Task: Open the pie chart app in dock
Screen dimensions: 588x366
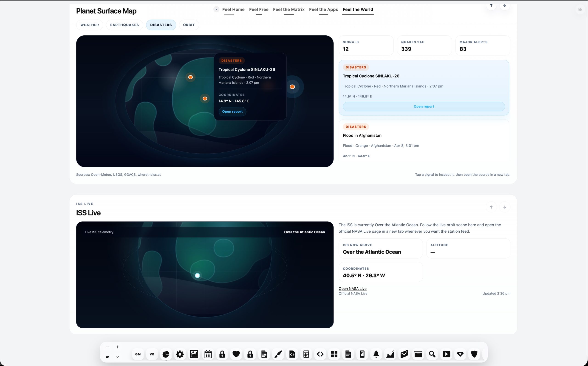Action: click(x=166, y=354)
